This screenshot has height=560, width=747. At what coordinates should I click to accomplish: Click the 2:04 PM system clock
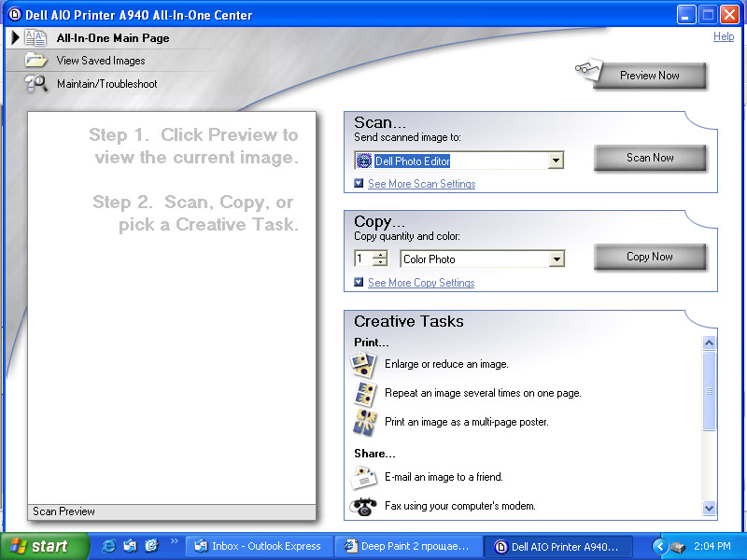pyautogui.click(x=712, y=546)
